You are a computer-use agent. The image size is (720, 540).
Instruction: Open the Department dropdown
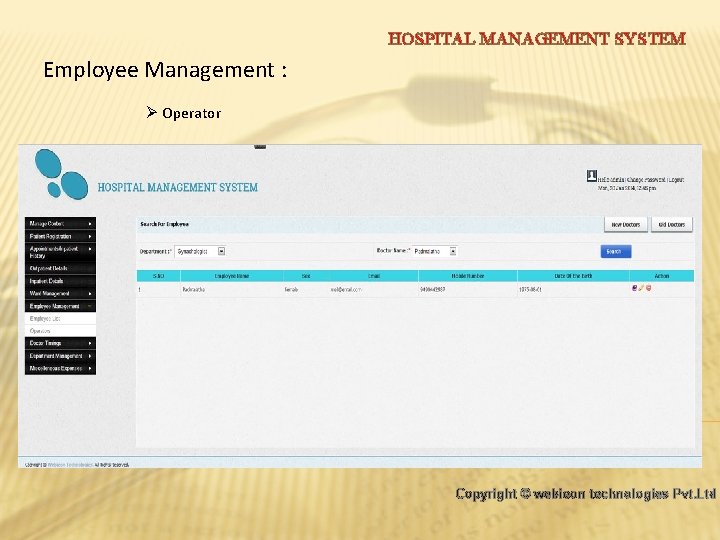tap(200, 251)
